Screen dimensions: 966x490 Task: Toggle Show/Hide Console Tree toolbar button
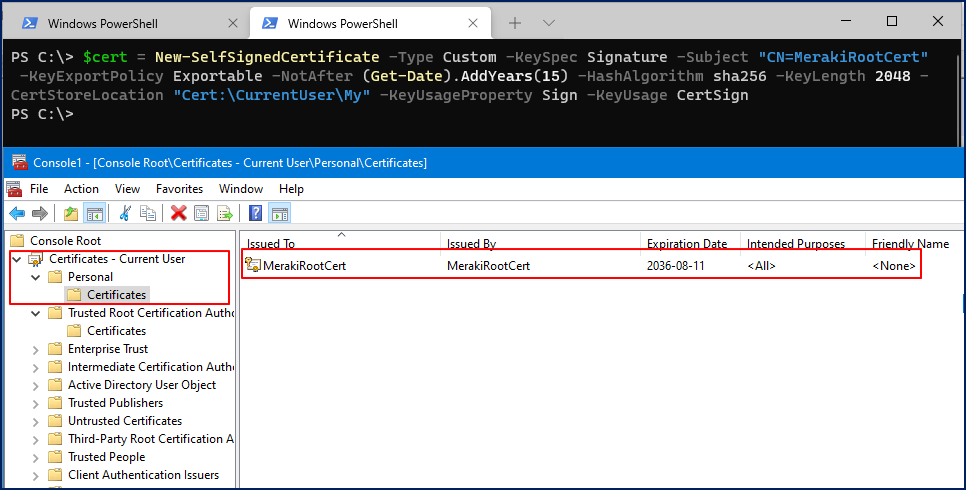point(95,213)
